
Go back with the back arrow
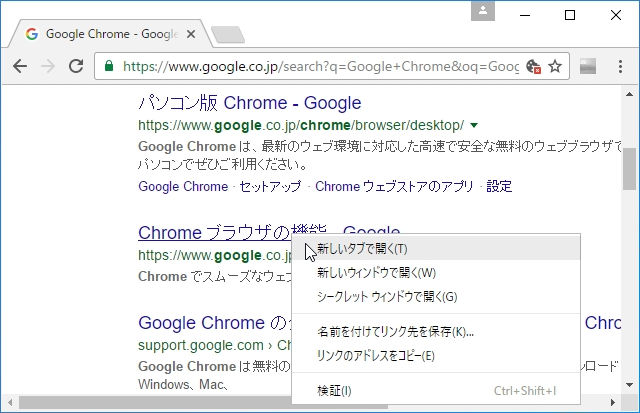20,66
